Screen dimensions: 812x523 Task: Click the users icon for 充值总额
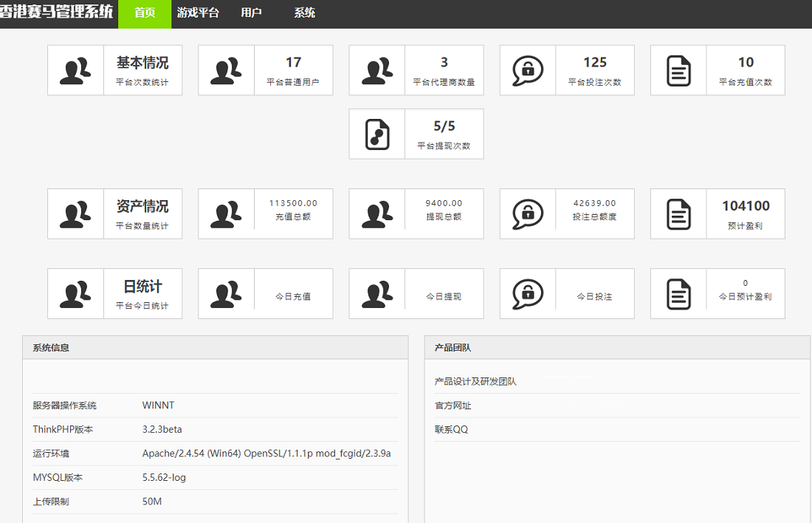point(226,214)
